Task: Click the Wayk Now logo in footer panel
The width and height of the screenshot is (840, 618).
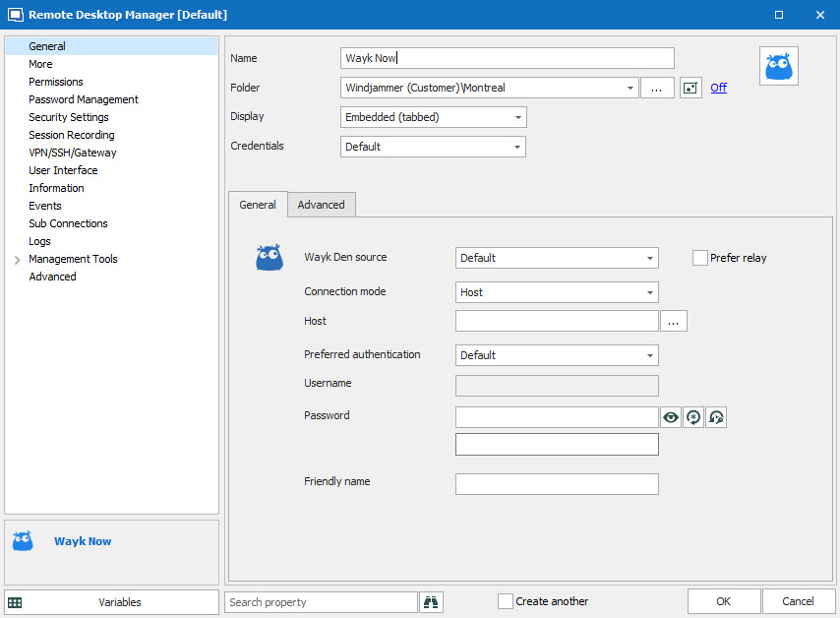Action: pos(23,541)
